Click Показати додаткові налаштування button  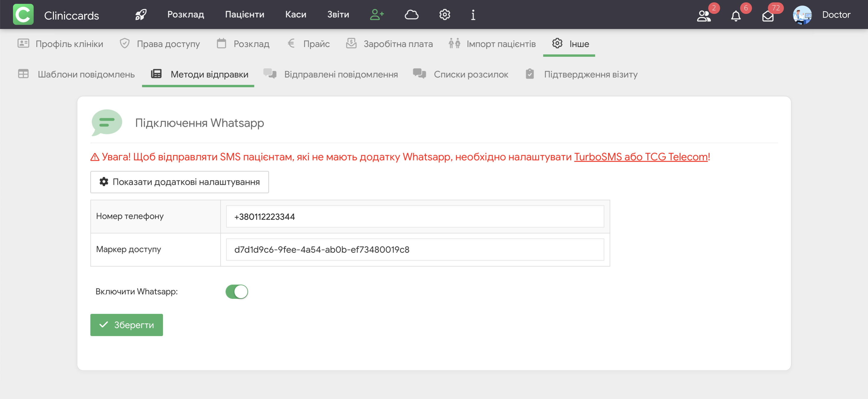click(x=179, y=182)
